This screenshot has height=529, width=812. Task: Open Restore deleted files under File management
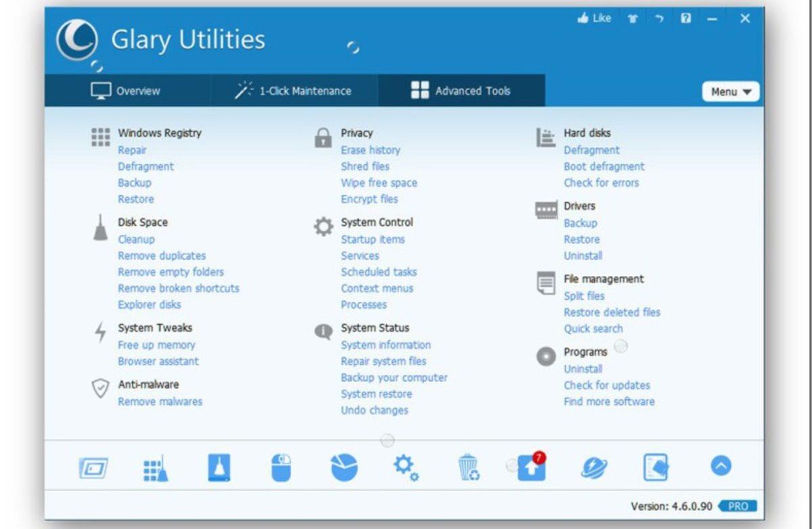(x=612, y=313)
